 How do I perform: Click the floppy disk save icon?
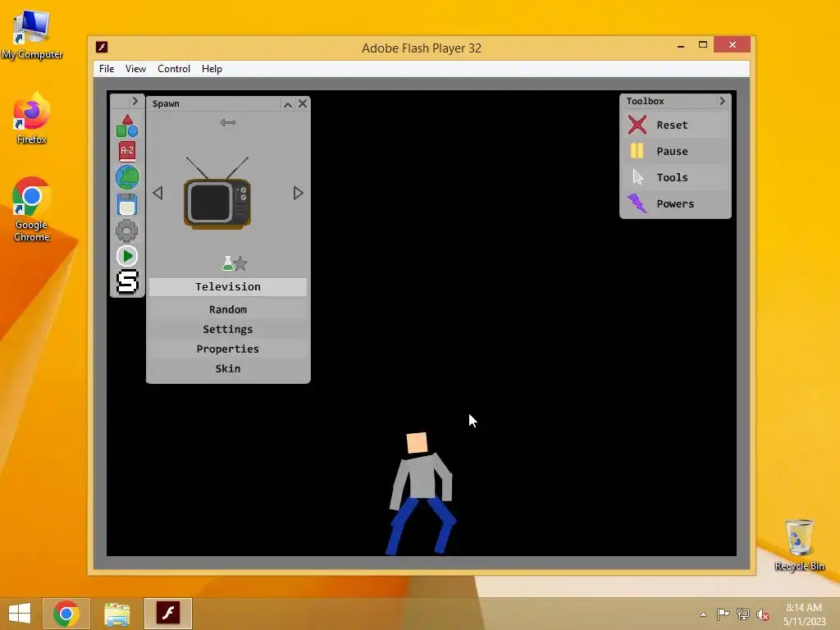click(x=127, y=204)
